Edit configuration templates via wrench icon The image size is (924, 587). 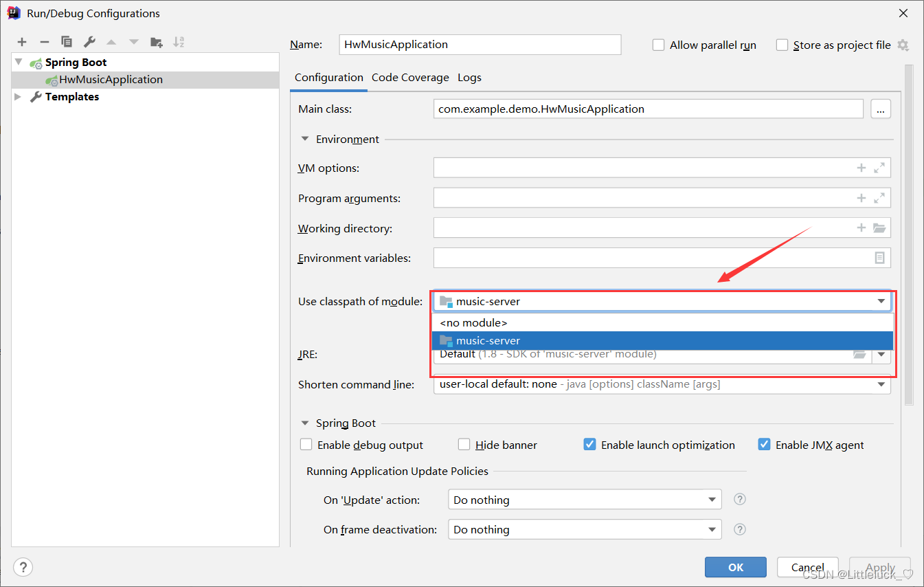coord(89,42)
